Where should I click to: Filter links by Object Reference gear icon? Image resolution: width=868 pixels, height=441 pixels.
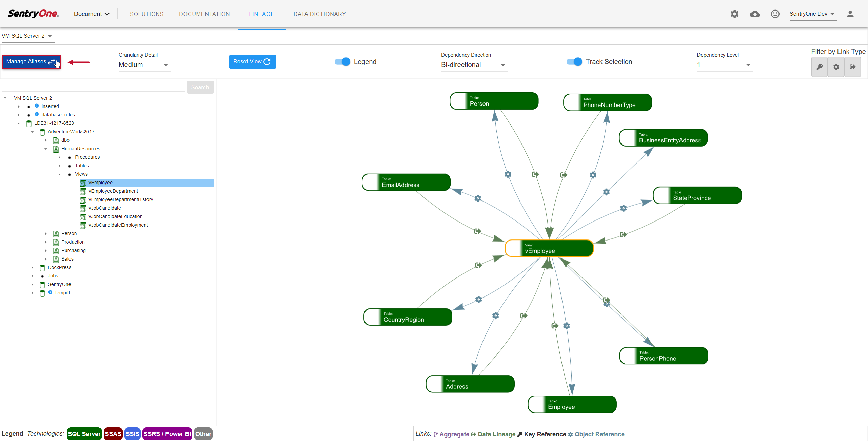tap(836, 67)
